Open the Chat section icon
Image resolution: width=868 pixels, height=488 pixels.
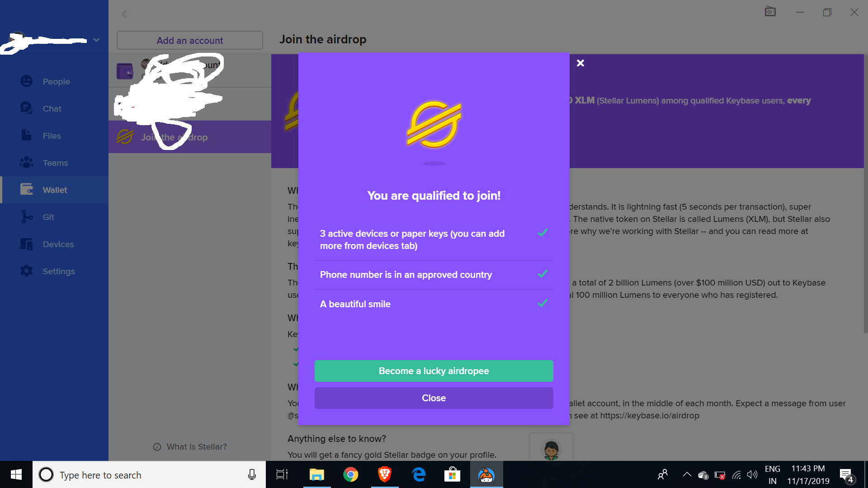pos(26,108)
